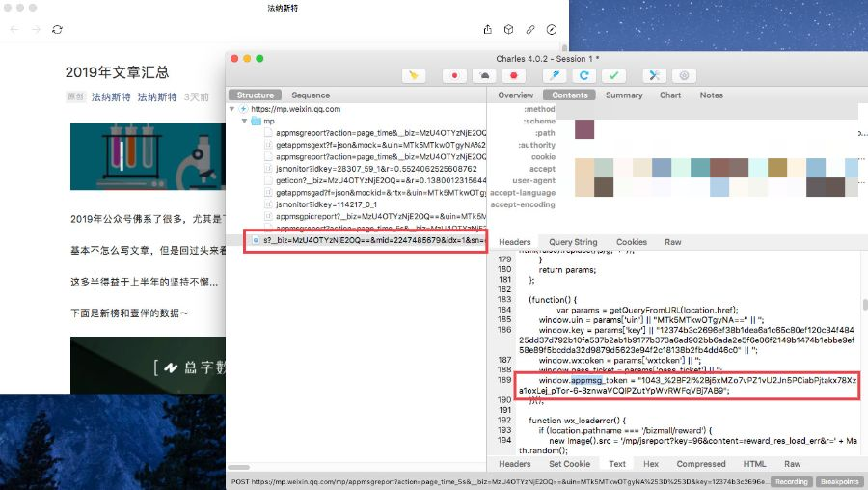Click the 原创 tag next to author

point(75,96)
